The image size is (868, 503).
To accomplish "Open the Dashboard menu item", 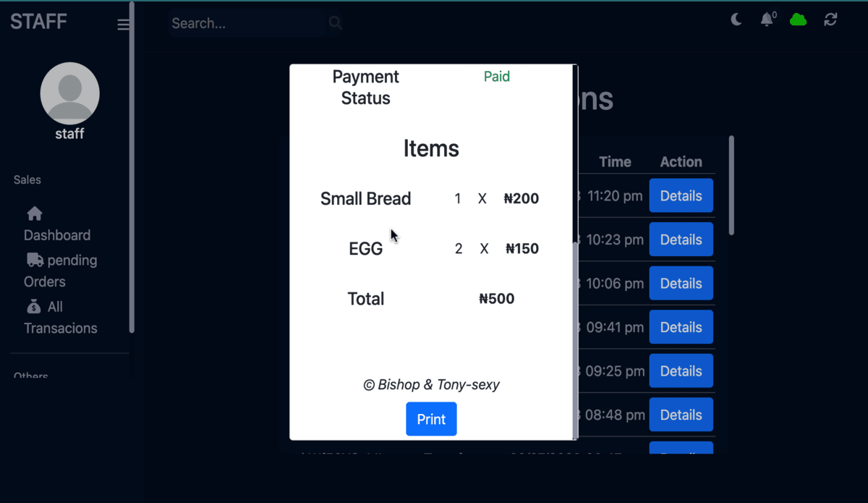I will tap(57, 235).
